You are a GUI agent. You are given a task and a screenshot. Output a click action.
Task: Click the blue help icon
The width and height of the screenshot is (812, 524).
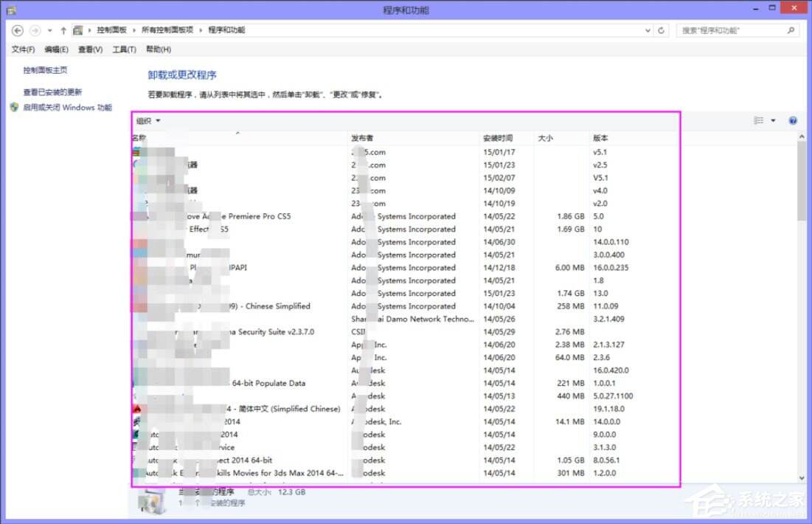(793, 120)
